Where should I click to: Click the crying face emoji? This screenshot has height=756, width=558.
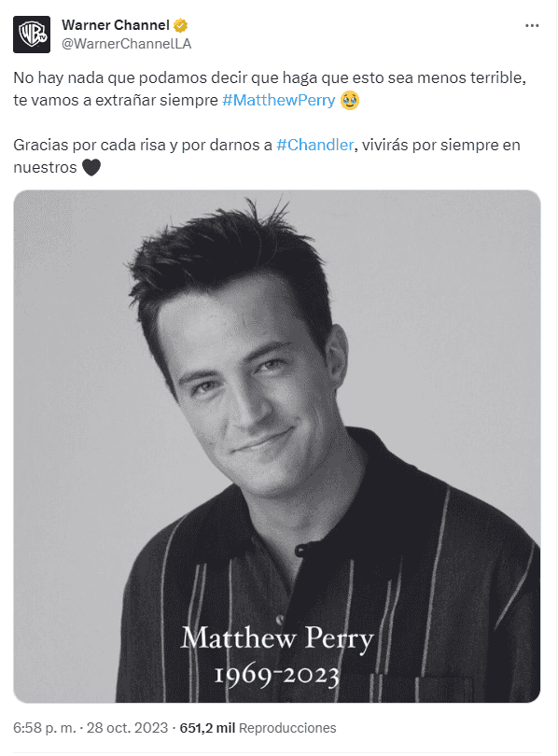click(350, 100)
